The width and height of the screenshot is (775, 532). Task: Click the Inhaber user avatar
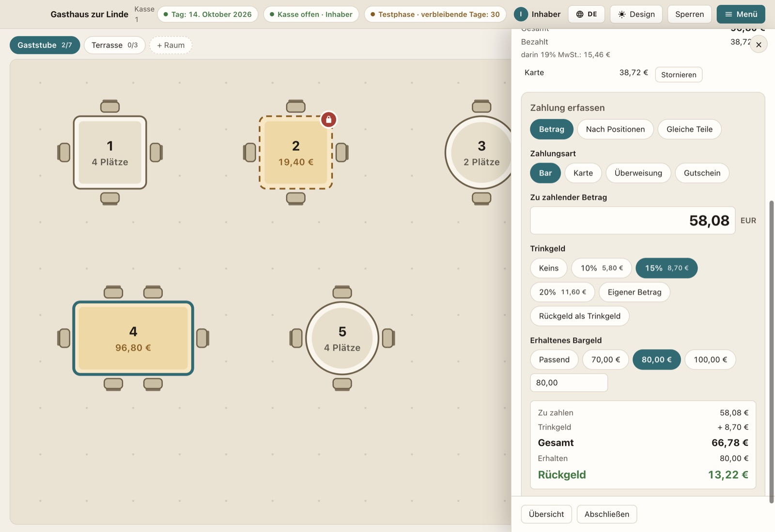point(521,15)
